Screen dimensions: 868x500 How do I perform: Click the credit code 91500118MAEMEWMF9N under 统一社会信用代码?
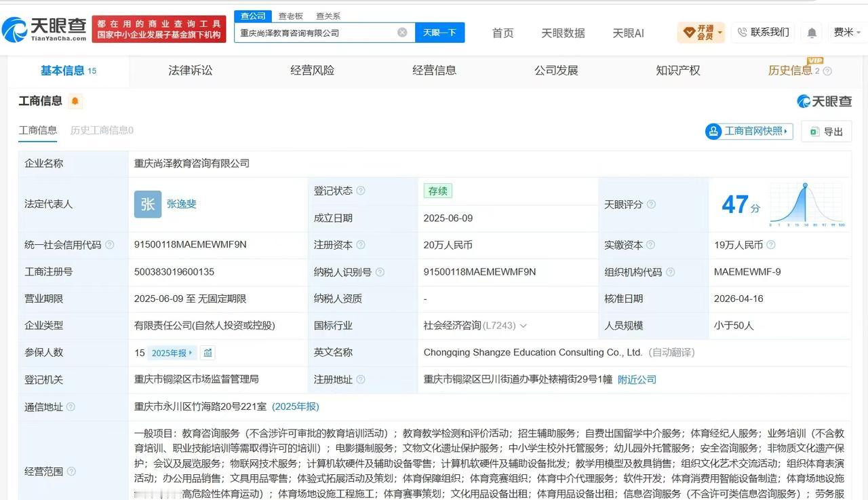click(x=191, y=244)
